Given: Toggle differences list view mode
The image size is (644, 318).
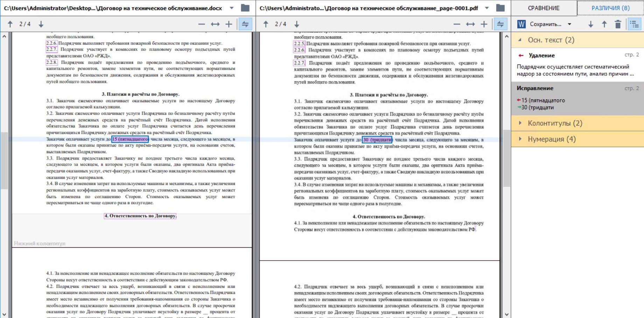Looking at the screenshot, I should pyautogui.click(x=634, y=24).
